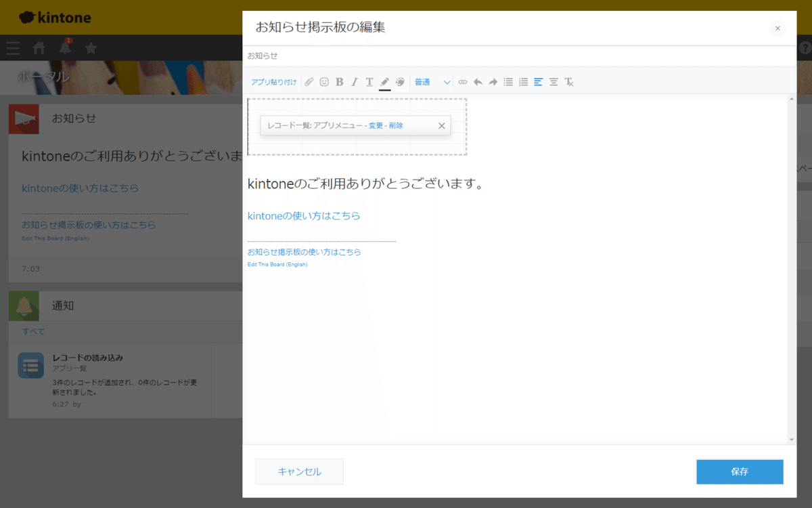812x508 pixels.
Task: Undo the last edit with the undo arrow
Action: (478, 81)
